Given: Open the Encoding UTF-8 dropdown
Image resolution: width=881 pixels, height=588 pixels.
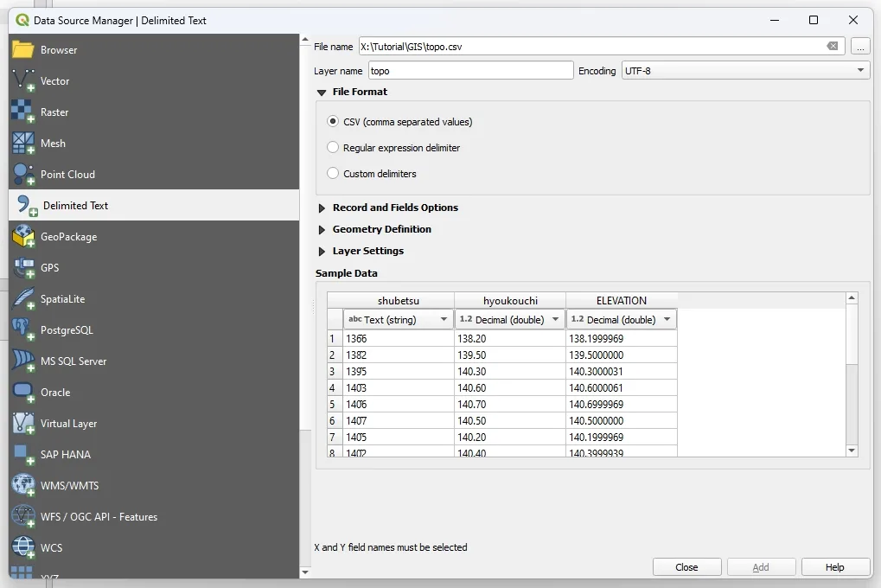Looking at the screenshot, I should (744, 71).
